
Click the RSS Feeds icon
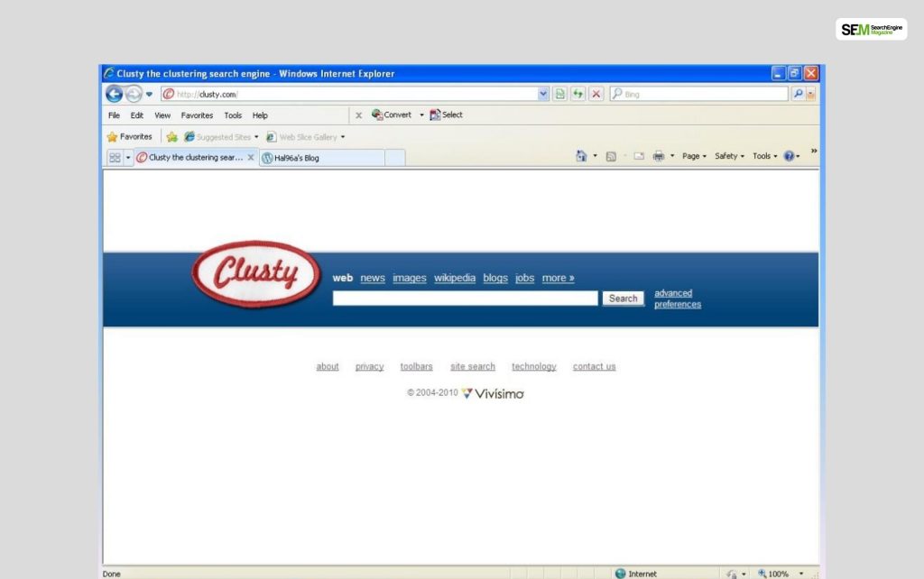pyautogui.click(x=611, y=156)
